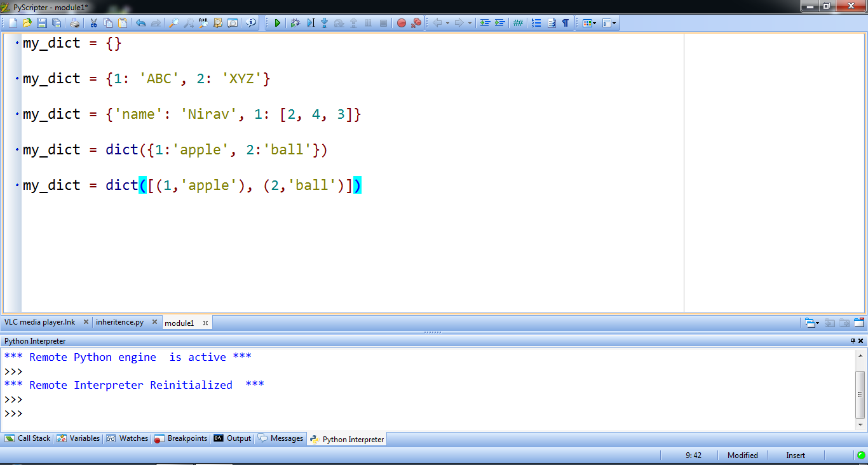Run the current script
The width and height of the screenshot is (868, 465).
pyautogui.click(x=278, y=23)
